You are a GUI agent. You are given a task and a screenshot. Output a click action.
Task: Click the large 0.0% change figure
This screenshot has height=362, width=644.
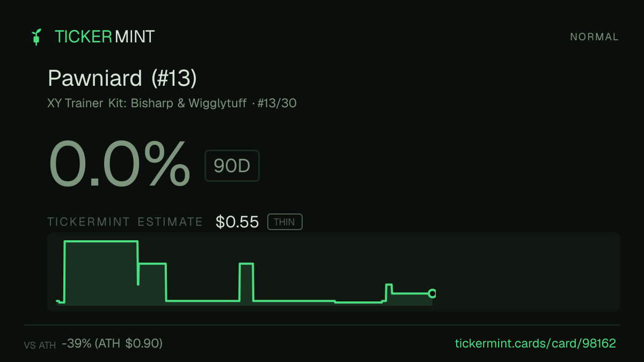pos(120,164)
